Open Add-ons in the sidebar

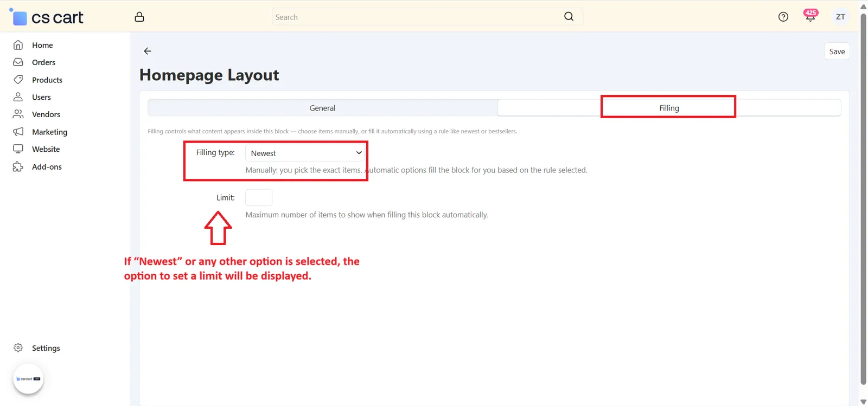pyautogui.click(x=47, y=166)
